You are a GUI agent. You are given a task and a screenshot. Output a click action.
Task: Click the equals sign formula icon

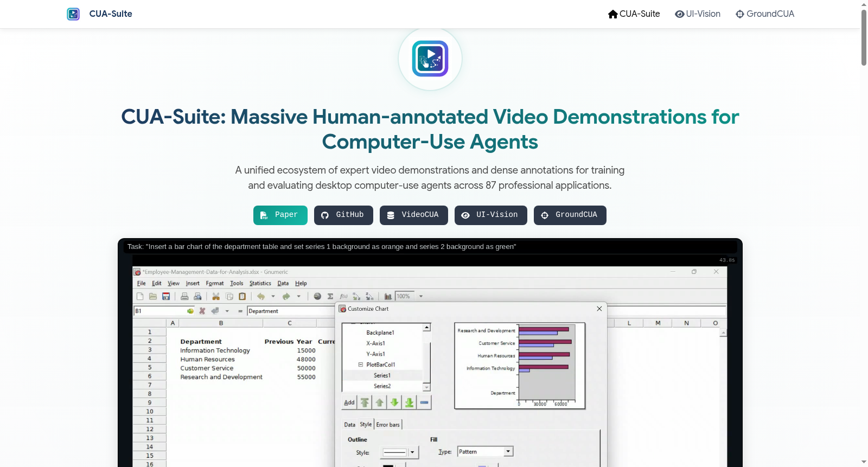tap(240, 311)
